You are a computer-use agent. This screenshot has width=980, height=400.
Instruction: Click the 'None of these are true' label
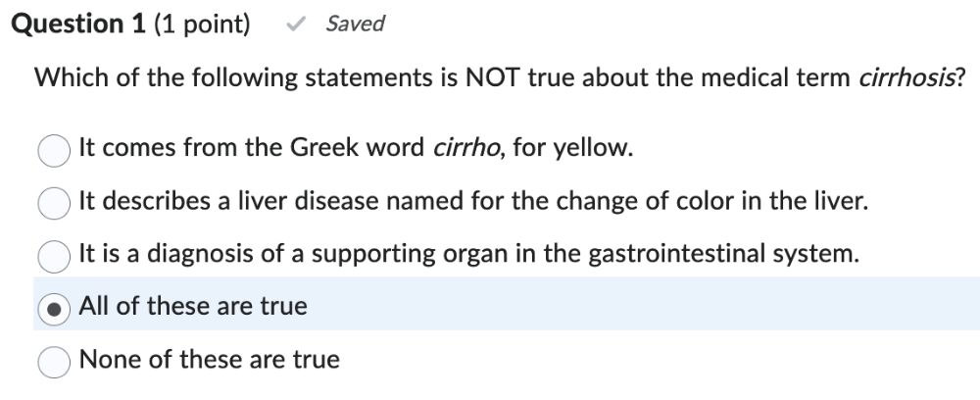click(x=210, y=360)
